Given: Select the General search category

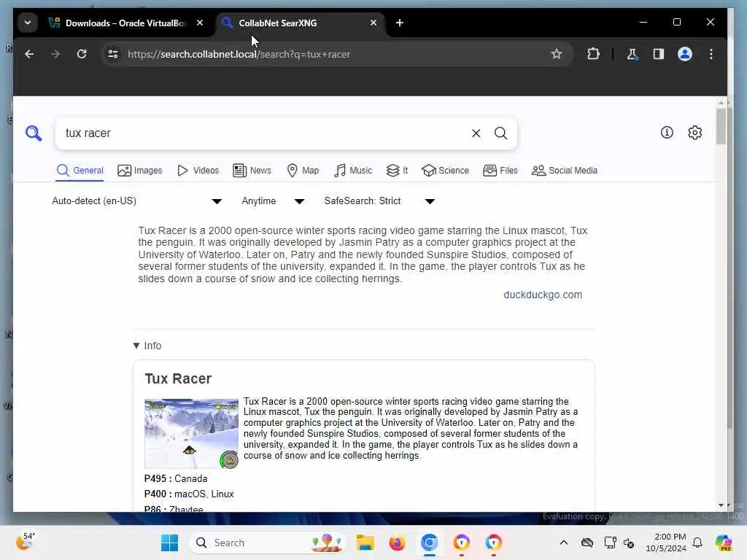Looking at the screenshot, I should 80,171.
